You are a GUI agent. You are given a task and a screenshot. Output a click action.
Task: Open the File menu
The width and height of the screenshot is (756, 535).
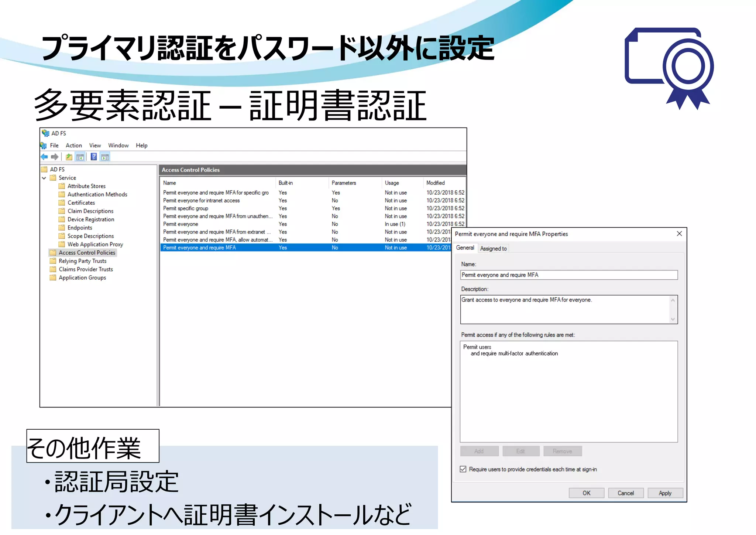click(x=54, y=146)
